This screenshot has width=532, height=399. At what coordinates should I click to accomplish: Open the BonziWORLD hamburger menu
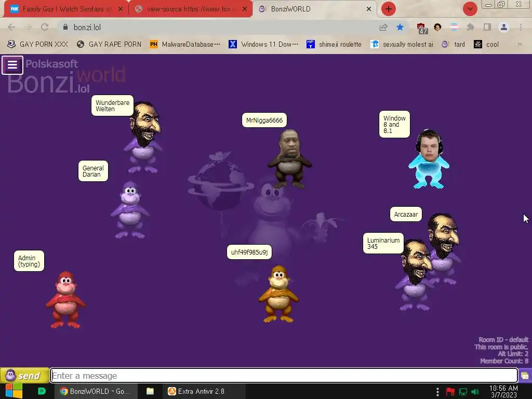tap(12, 65)
